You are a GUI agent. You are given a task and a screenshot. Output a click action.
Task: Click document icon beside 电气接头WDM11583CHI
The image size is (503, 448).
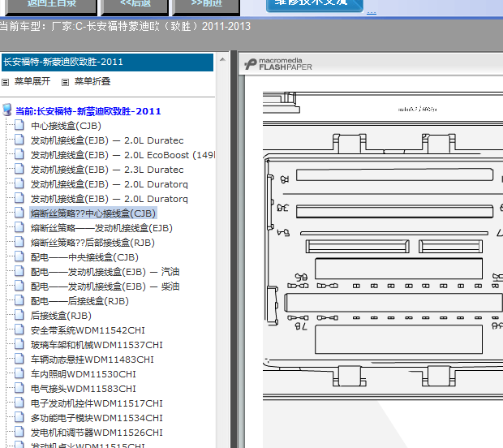click(19, 388)
